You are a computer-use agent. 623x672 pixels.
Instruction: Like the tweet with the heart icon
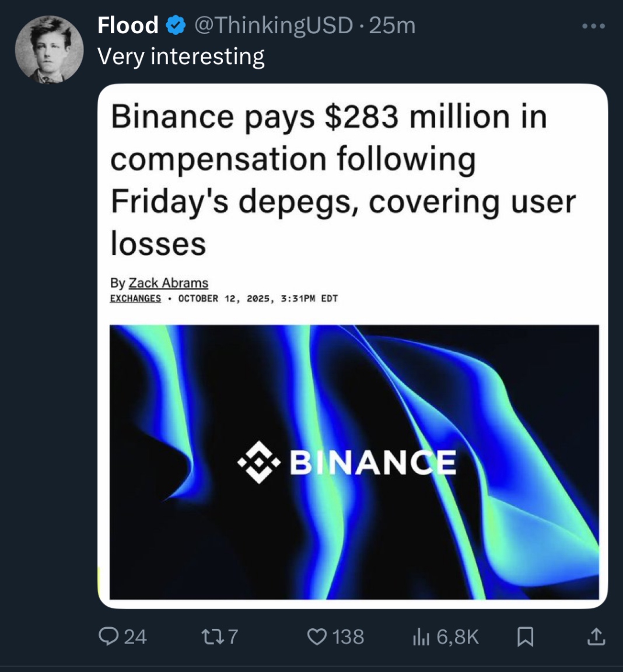tap(317, 636)
